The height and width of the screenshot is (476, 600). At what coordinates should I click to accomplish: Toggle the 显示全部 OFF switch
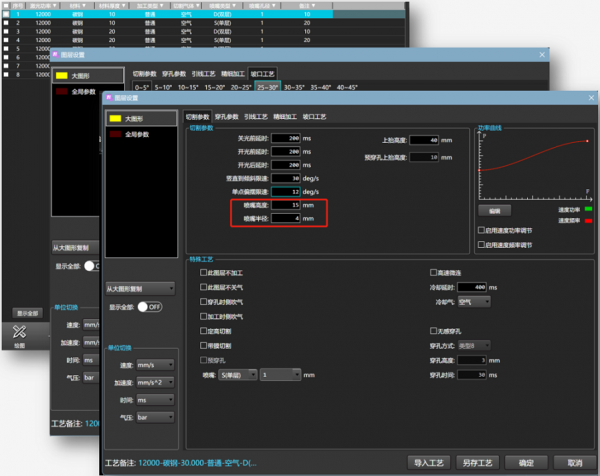(x=149, y=307)
